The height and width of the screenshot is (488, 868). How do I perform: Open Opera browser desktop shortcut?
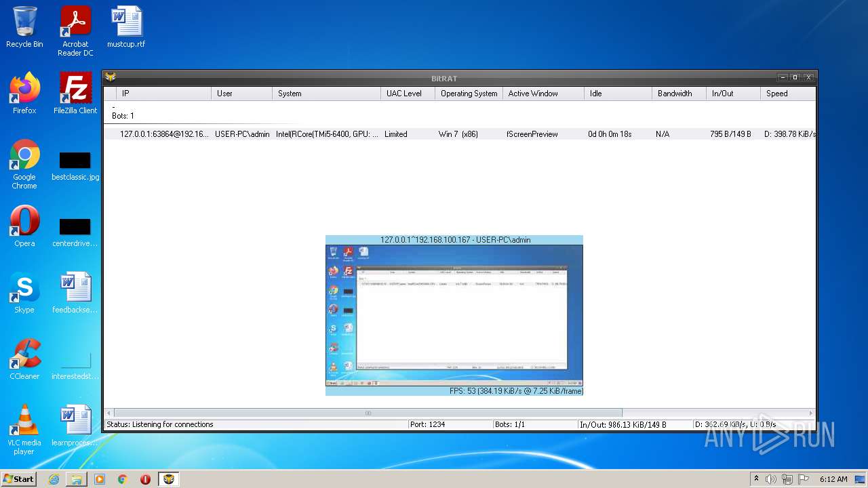(x=24, y=226)
